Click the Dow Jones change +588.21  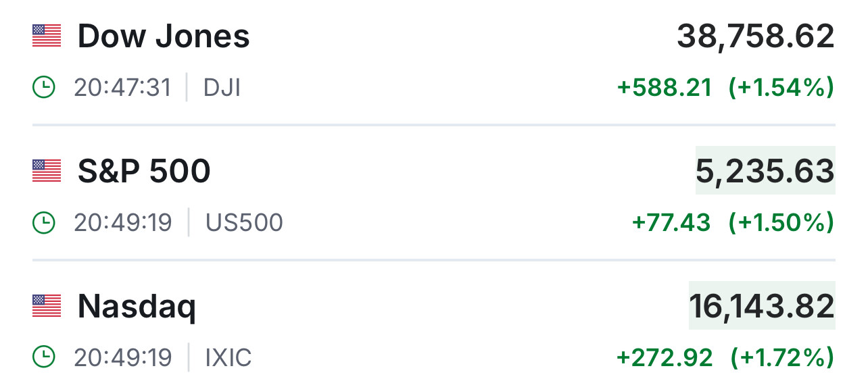pyautogui.click(x=665, y=88)
